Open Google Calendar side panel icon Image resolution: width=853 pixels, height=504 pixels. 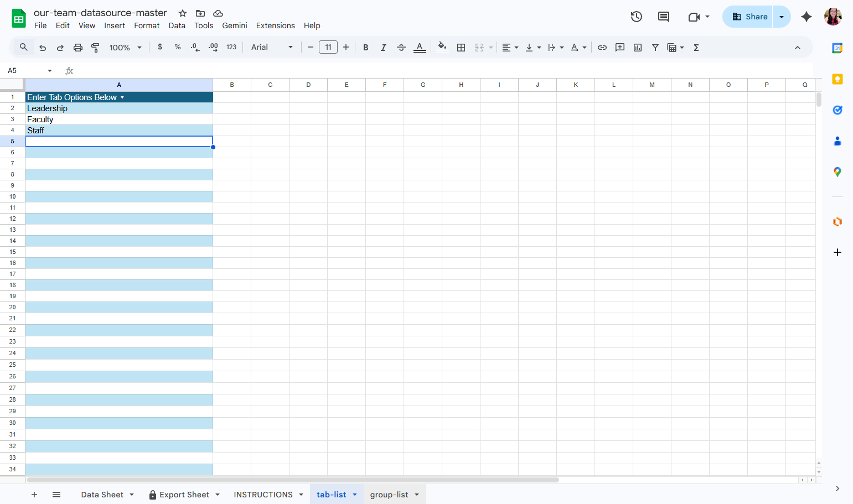pos(838,48)
